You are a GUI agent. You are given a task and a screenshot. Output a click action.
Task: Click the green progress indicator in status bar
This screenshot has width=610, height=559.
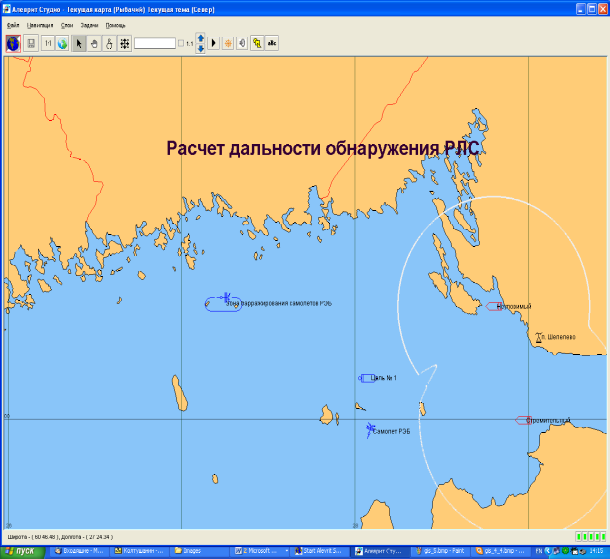pos(591,537)
